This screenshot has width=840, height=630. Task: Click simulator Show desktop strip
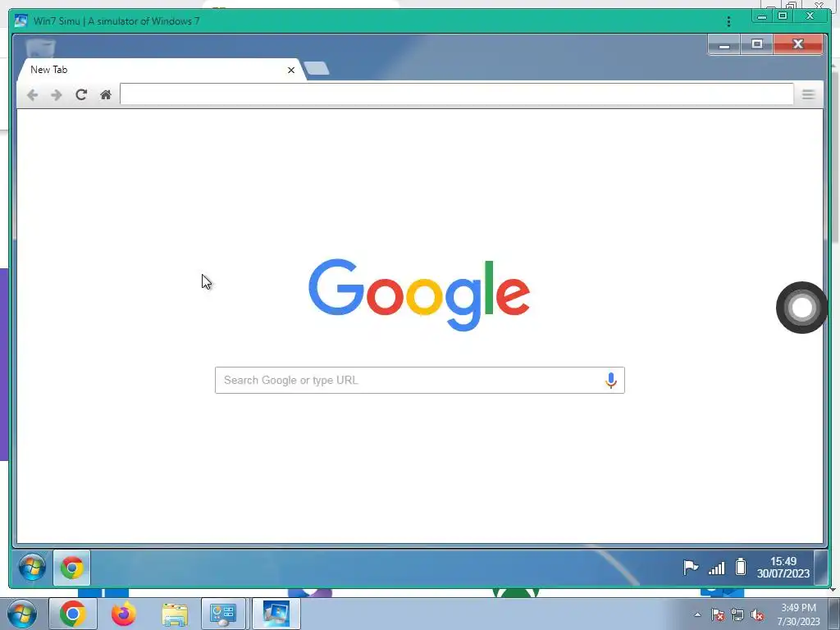coord(820,568)
